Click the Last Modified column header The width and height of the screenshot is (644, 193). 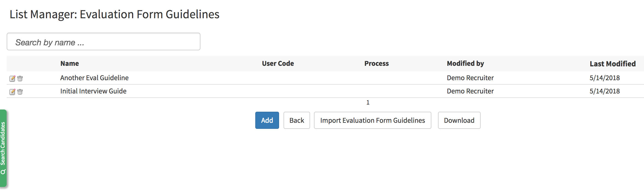click(612, 64)
